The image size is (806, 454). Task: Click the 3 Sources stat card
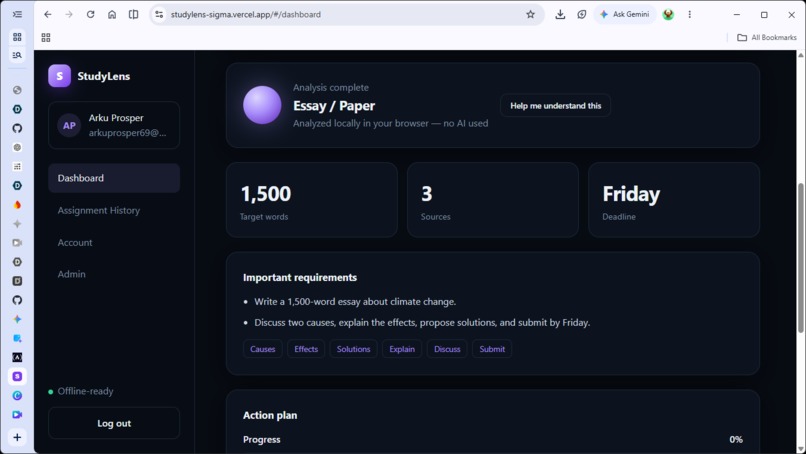[x=492, y=200]
